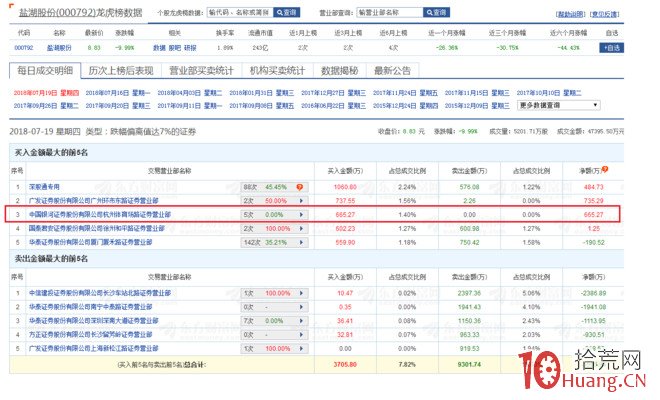Image resolution: width=660 pixels, height=400 pixels.
Task: Select date 2017年12月27日 星期三
Action: 333,93
